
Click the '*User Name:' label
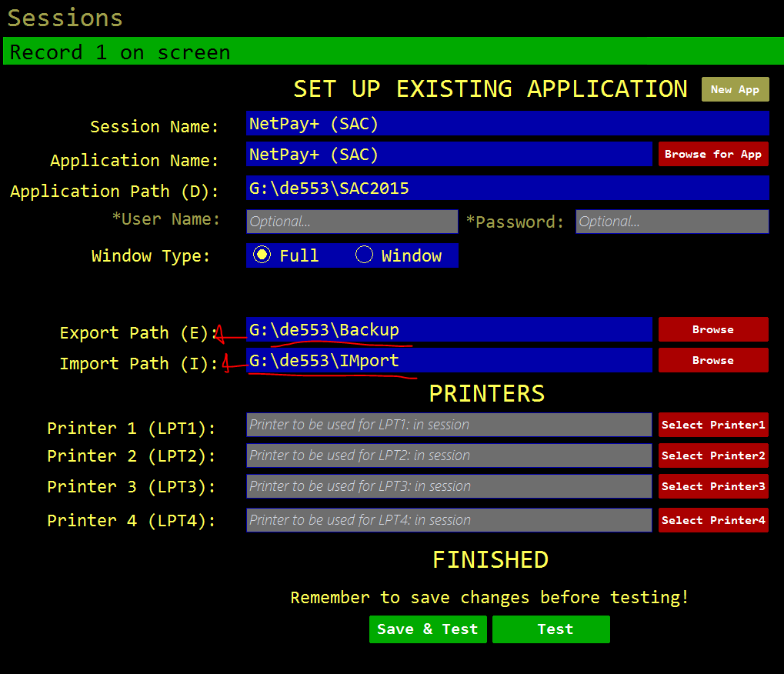(165, 219)
